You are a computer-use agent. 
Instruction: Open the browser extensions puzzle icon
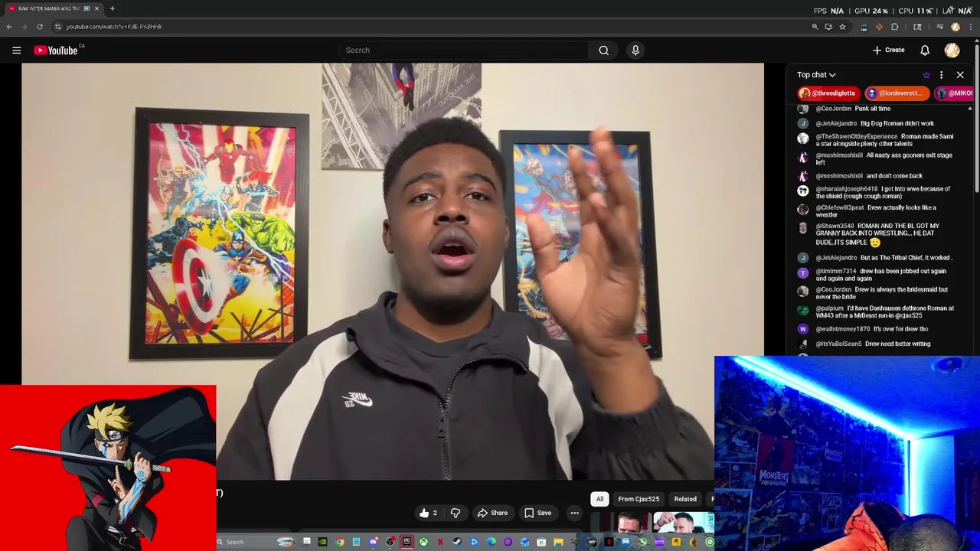pos(895,26)
